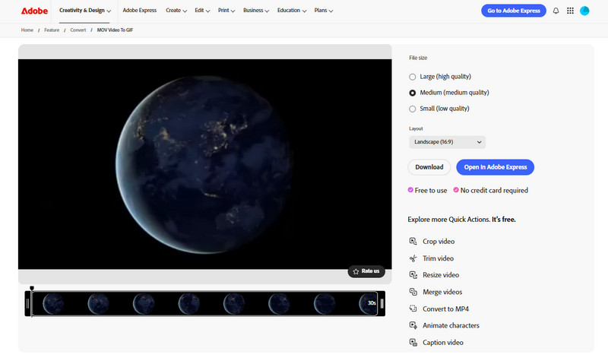Click the Crop video icon
Screen dimensions: 608x364
pyautogui.click(x=413, y=241)
